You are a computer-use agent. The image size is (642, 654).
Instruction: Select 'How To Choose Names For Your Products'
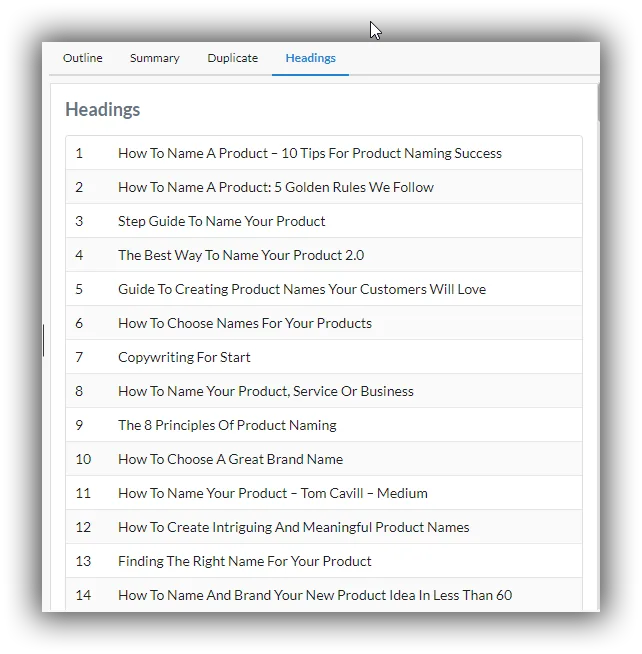click(324, 323)
